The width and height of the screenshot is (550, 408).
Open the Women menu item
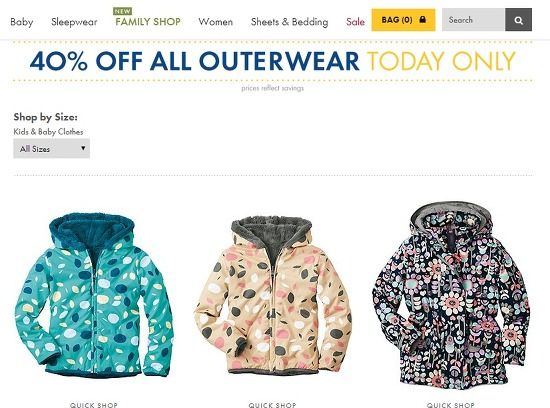[215, 22]
